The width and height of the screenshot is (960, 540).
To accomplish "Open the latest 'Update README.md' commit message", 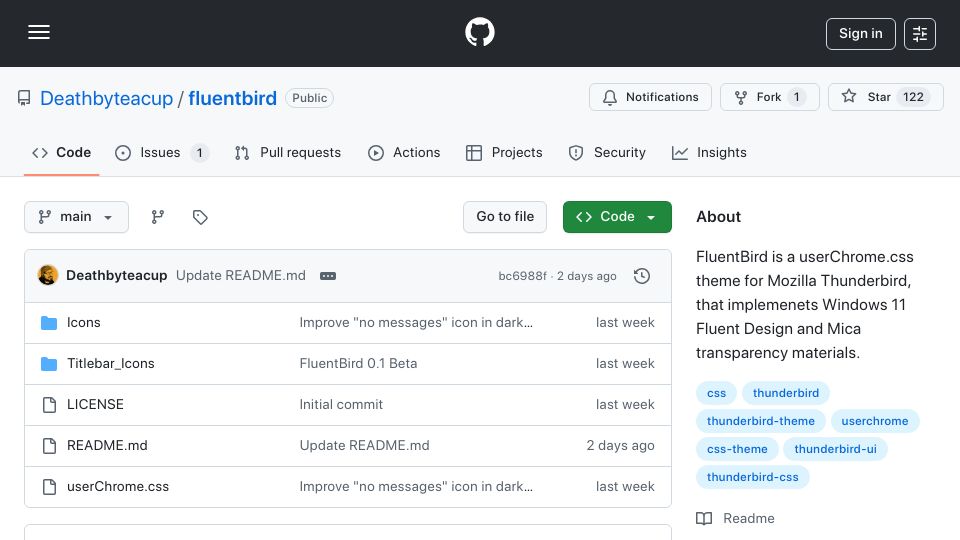I will [x=241, y=276].
